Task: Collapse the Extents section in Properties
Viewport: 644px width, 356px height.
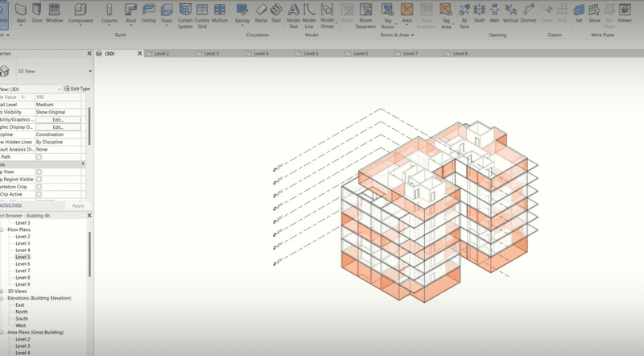Action: point(83,164)
